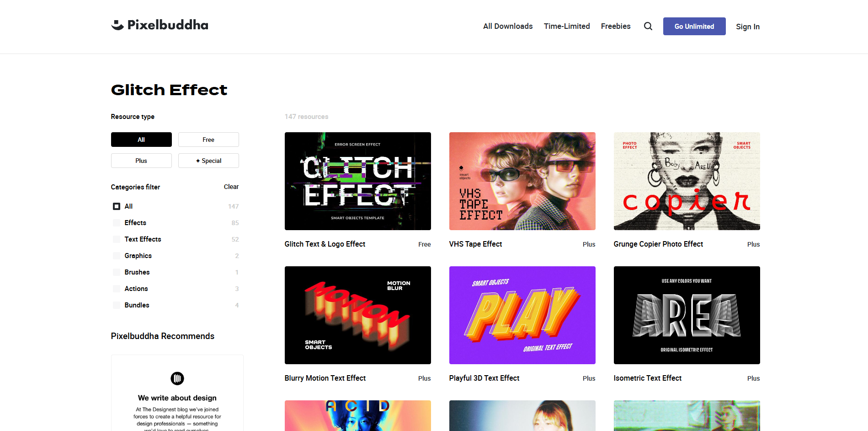Image resolution: width=868 pixels, height=431 pixels.
Task: Open the search icon
Action: [x=648, y=26]
